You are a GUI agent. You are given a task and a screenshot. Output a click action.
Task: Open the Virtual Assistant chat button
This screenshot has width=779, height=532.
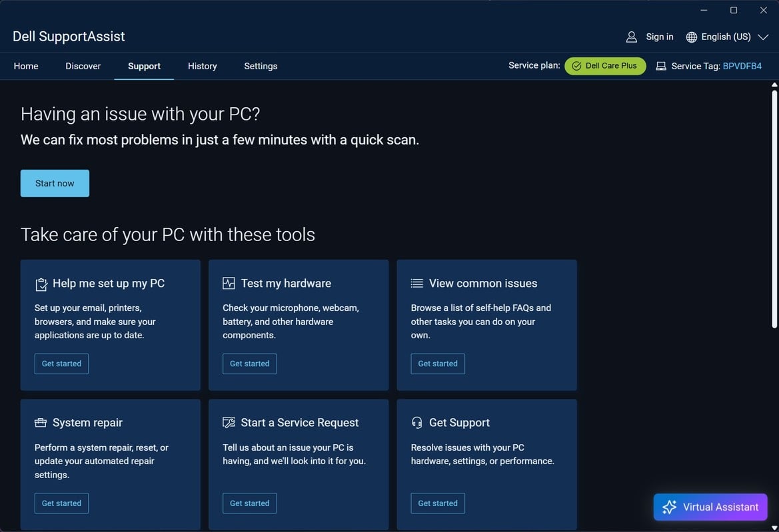tap(710, 507)
